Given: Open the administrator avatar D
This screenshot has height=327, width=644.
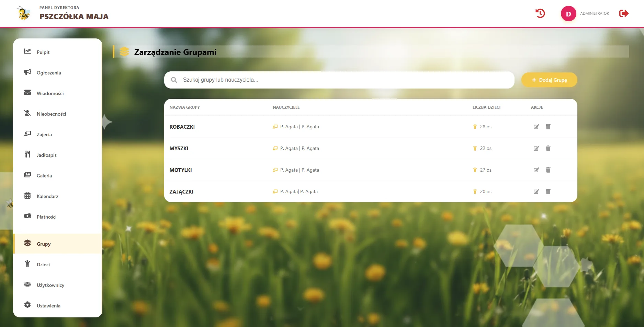Looking at the screenshot, I should tap(568, 14).
